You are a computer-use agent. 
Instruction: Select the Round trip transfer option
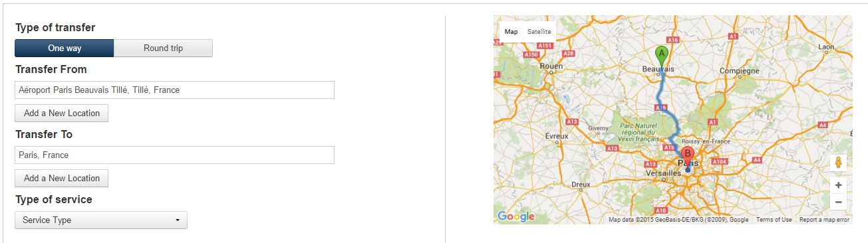point(163,48)
